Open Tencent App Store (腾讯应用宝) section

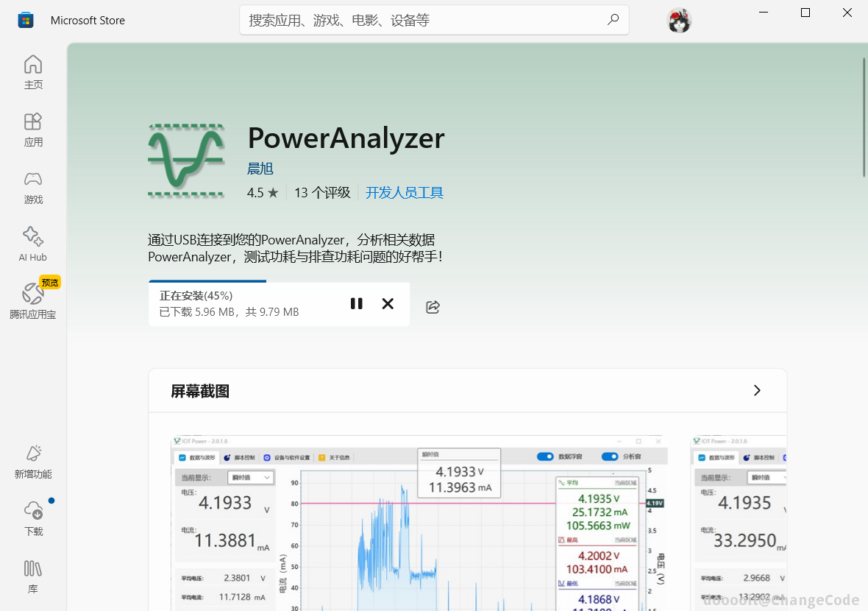coord(33,300)
